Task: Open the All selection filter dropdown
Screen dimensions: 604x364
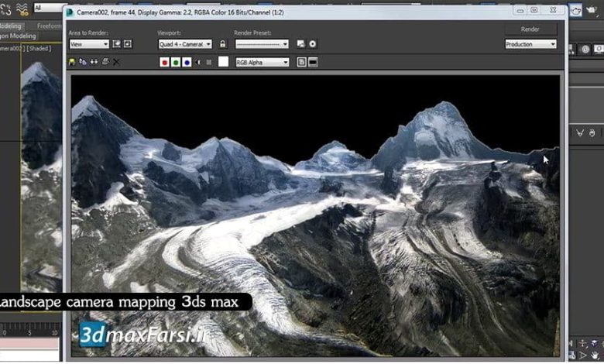Action: pos(49,8)
